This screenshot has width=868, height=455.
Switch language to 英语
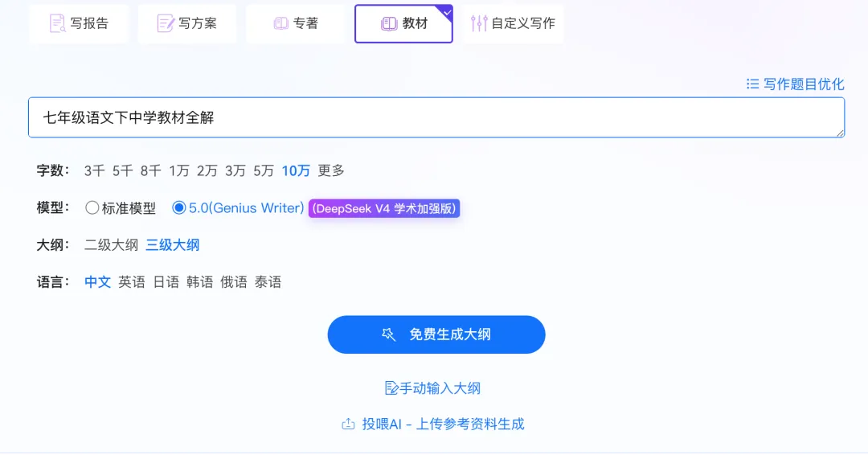coord(132,281)
